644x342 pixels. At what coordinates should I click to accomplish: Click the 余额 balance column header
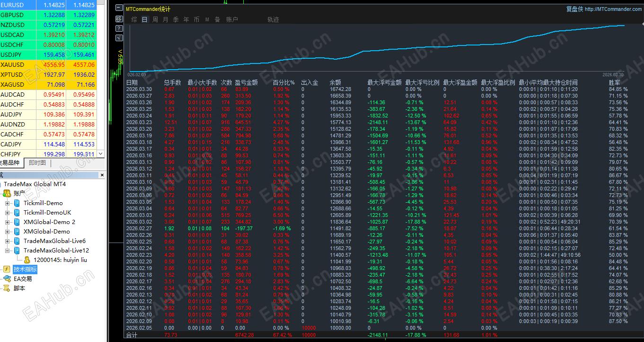point(335,82)
